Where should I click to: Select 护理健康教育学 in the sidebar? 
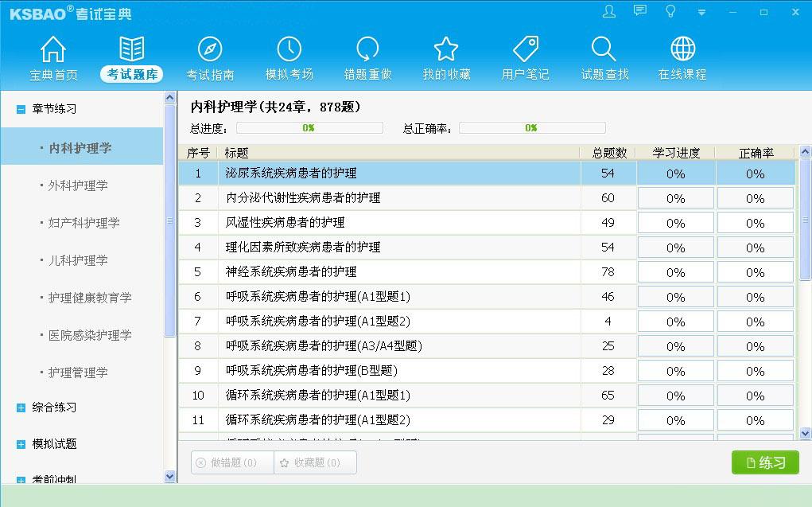coord(90,297)
